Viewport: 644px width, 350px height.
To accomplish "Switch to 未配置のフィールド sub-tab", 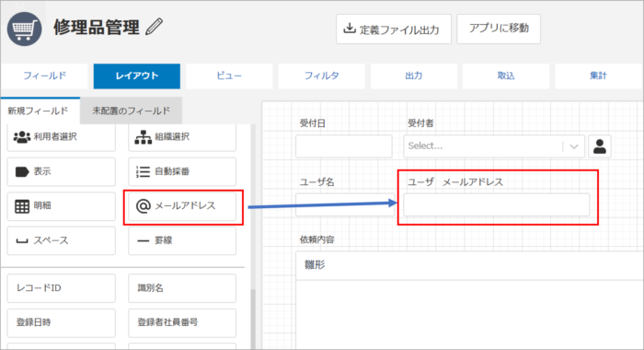I will click(131, 111).
